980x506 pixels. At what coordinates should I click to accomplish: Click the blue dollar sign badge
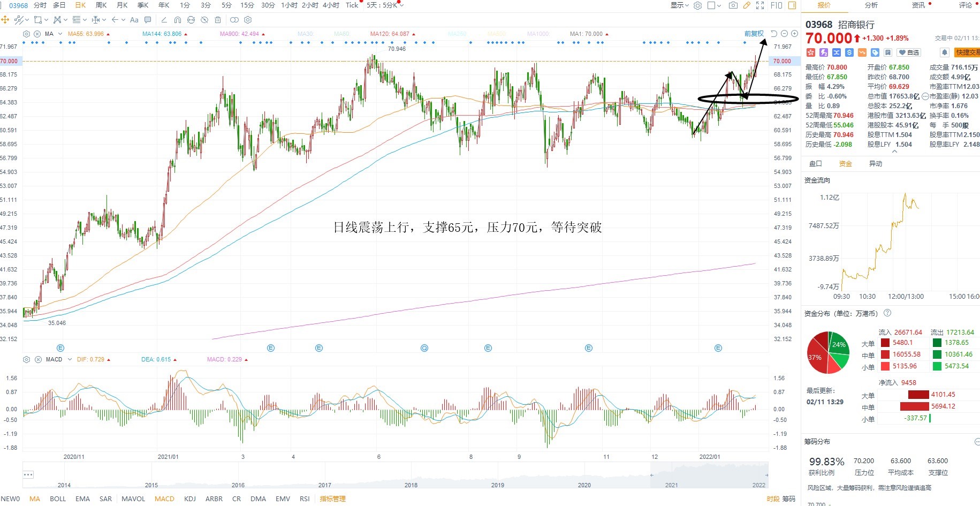[x=849, y=52]
